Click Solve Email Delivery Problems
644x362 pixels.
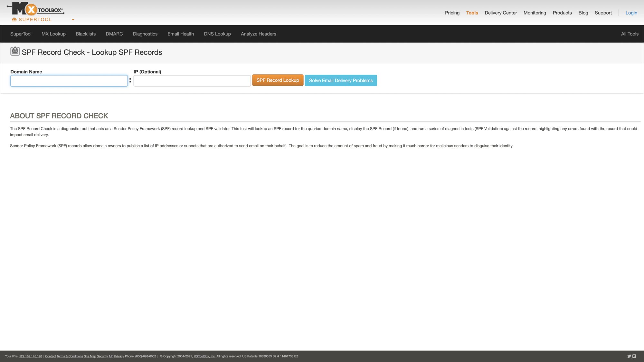click(x=341, y=80)
